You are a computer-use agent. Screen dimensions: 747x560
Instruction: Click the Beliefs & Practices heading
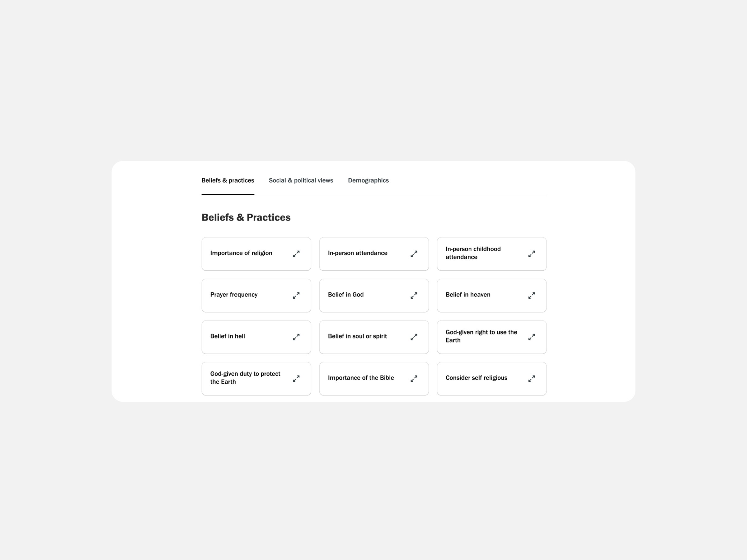[x=246, y=217]
